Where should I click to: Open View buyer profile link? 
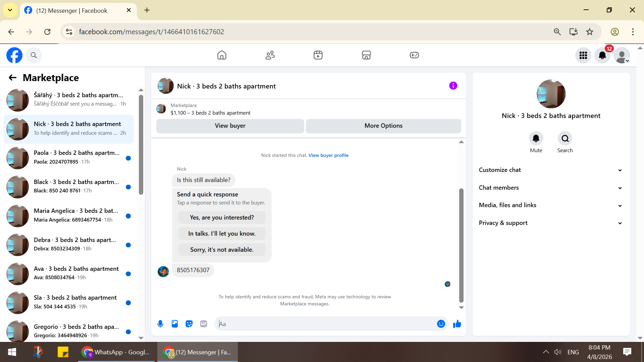pyautogui.click(x=328, y=155)
